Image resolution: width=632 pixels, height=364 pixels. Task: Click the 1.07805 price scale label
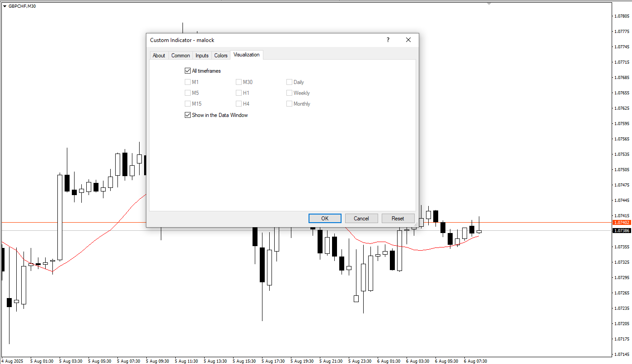click(622, 16)
